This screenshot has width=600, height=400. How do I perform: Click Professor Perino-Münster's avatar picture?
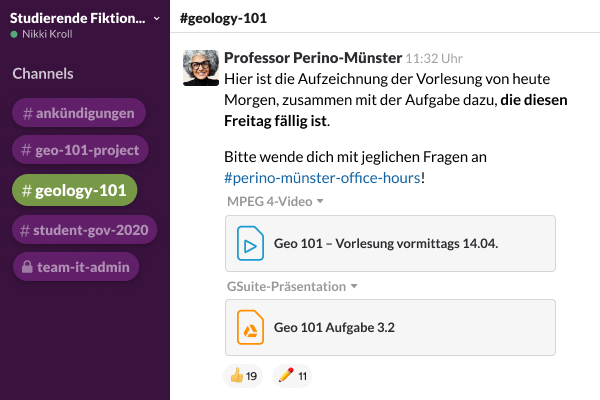point(201,67)
